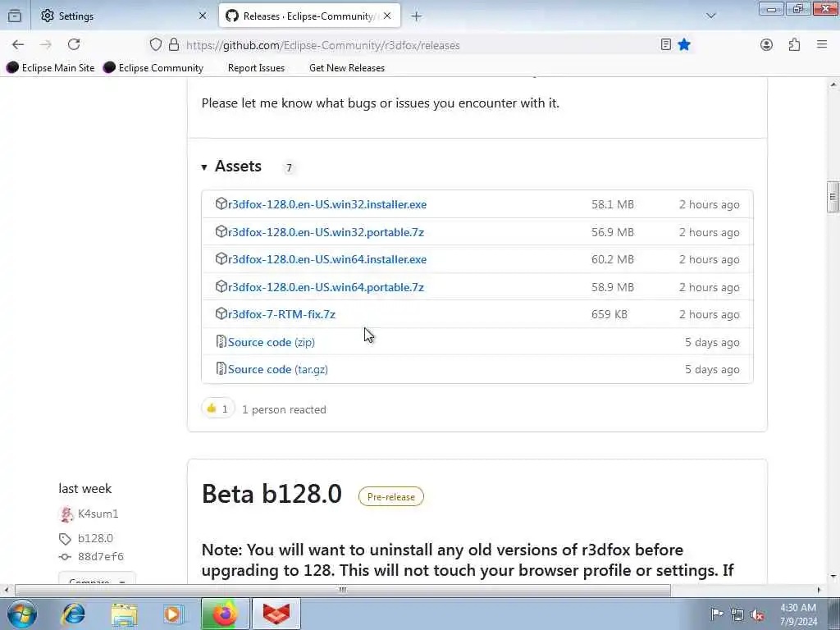The image size is (840, 630).
Task: Reload the page with the refresh icon
Action: pyautogui.click(x=74, y=44)
